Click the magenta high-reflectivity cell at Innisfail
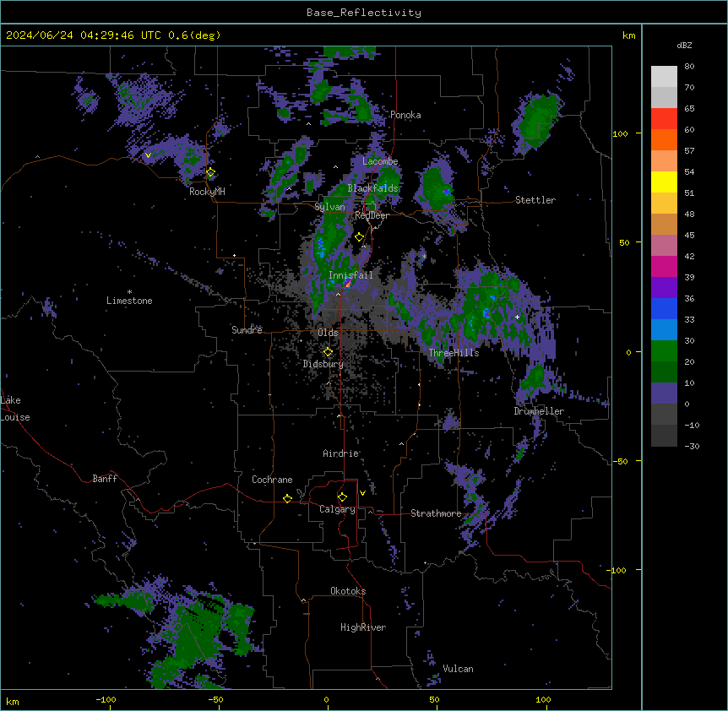728x711 pixels. 347,283
